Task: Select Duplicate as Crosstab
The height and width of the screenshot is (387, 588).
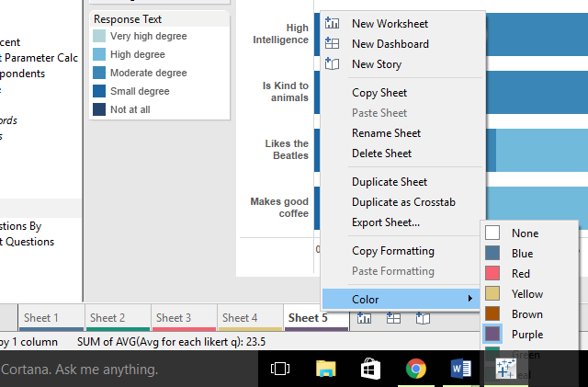Action: pos(403,202)
